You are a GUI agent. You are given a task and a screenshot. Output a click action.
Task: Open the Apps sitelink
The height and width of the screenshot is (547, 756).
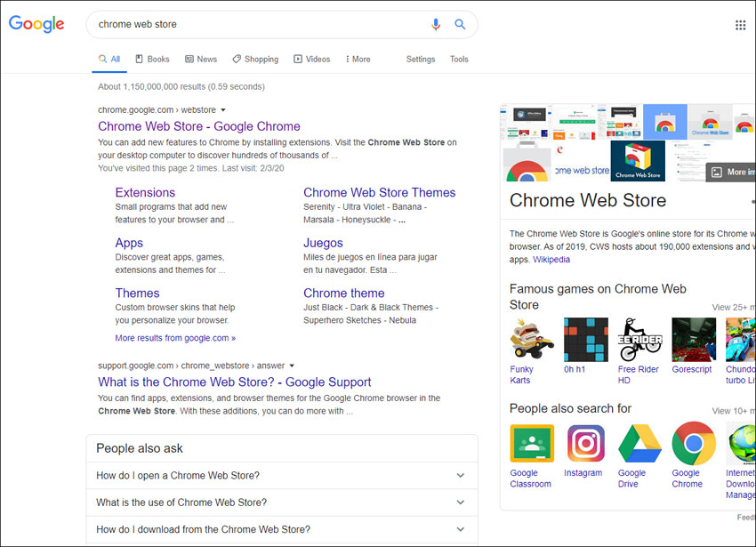(129, 243)
